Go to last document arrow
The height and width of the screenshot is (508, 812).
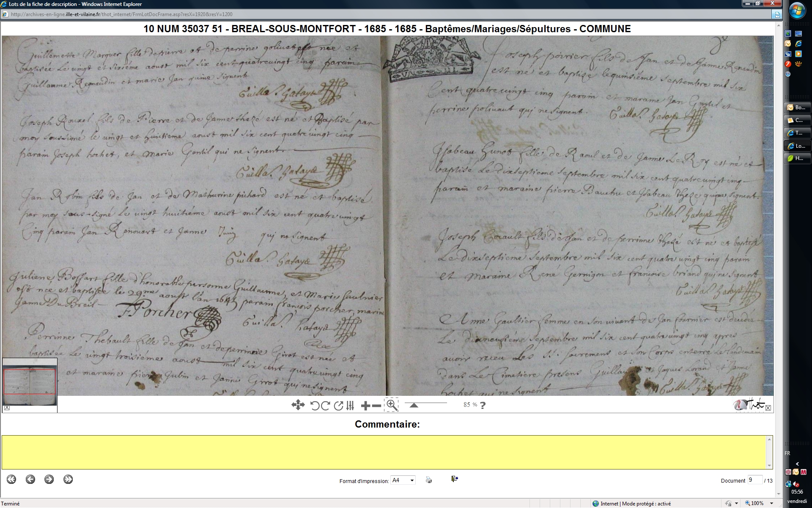click(68, 479)
